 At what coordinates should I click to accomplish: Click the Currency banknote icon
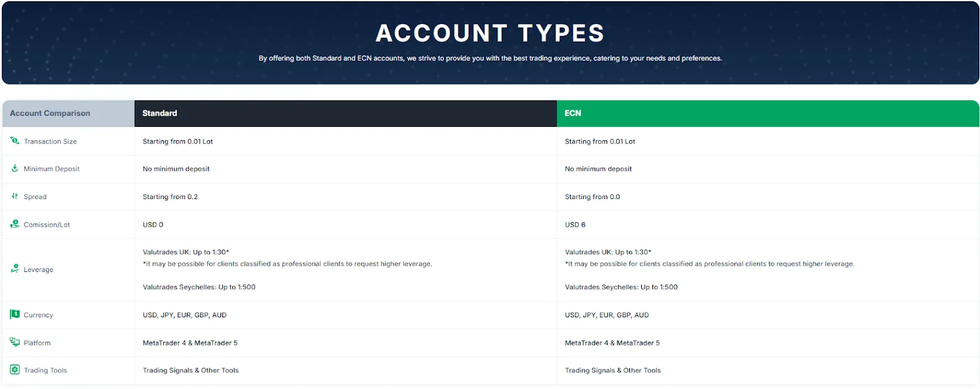(15, 314)
